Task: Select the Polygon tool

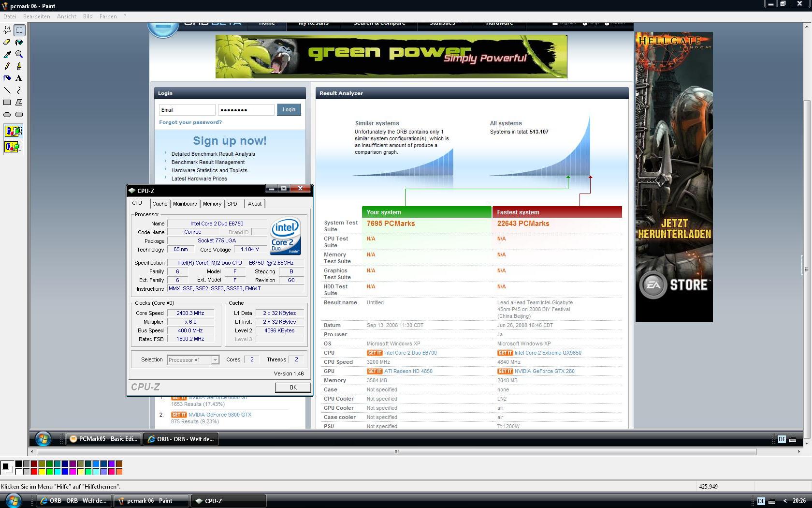Action: [x=19, y=103]
